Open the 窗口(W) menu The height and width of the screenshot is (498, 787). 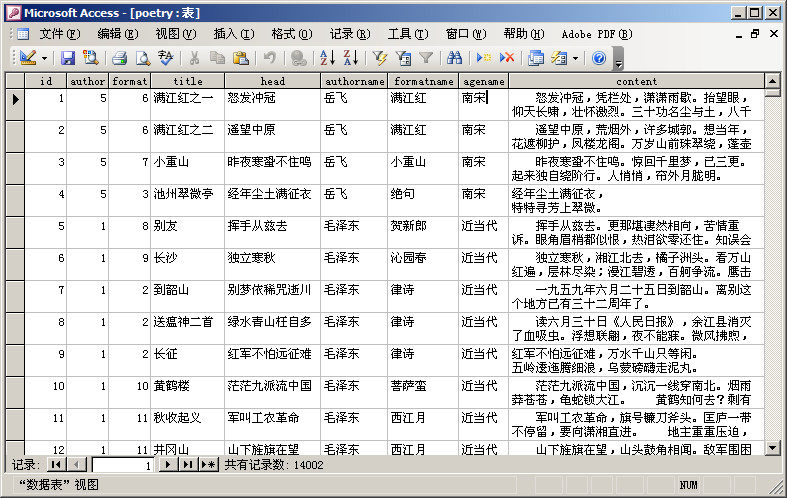tap(466, 34)
